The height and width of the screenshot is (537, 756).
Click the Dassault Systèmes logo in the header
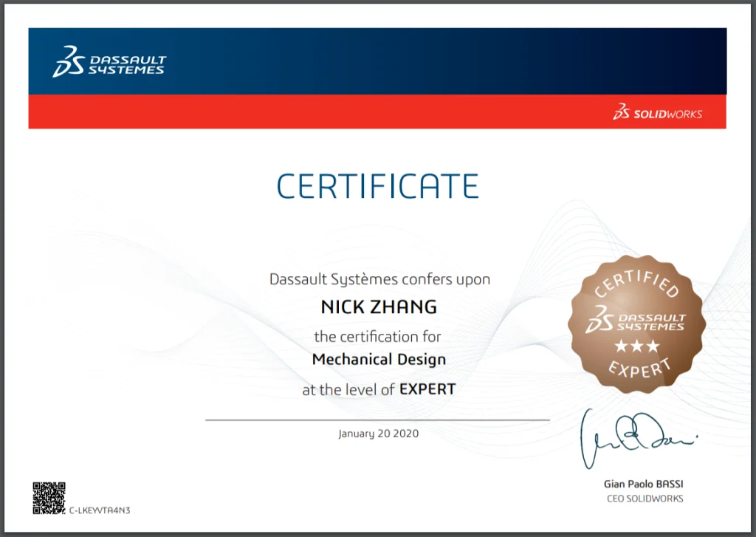(109, 62)
